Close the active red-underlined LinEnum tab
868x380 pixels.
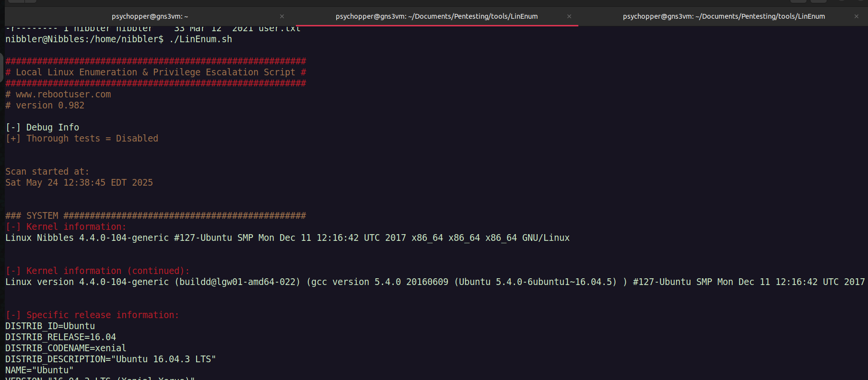(569, 16)
